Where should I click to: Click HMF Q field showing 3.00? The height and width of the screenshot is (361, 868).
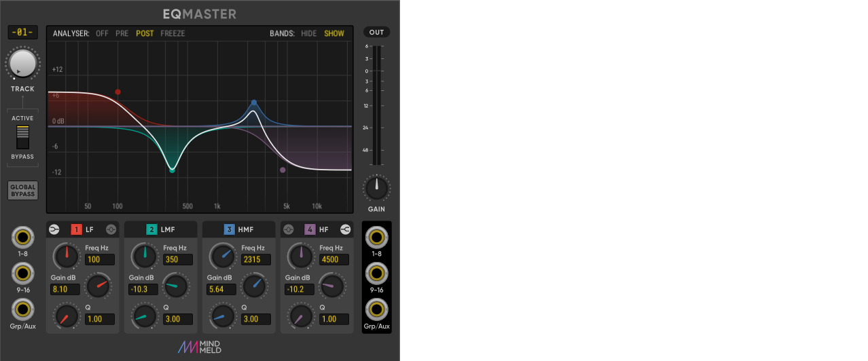256,319
